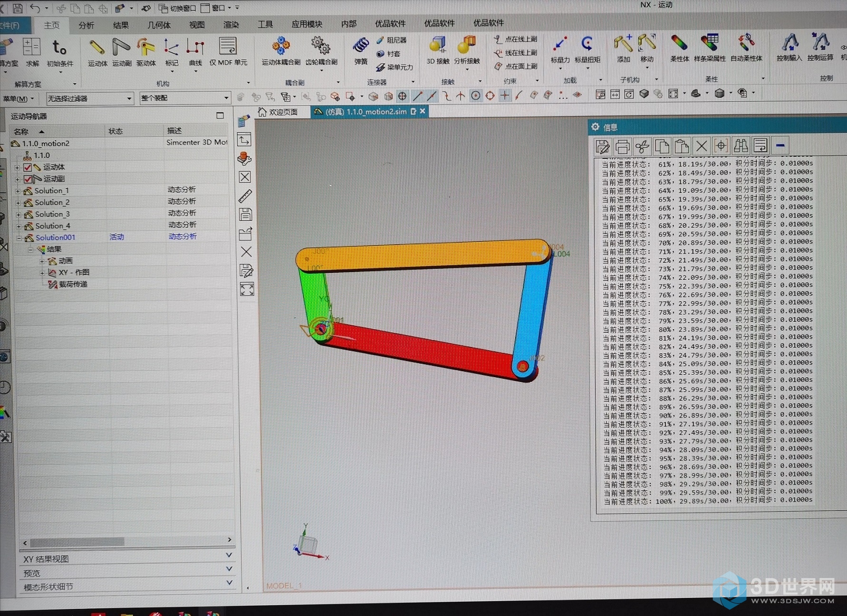The image size is (847, 616).
Task: Click 切换窗口 button
Action: click(177, 8)
